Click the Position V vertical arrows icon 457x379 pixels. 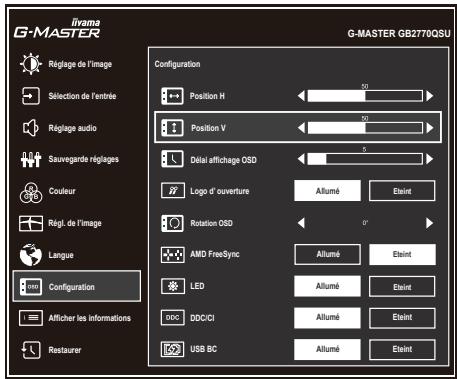[172, 128]
